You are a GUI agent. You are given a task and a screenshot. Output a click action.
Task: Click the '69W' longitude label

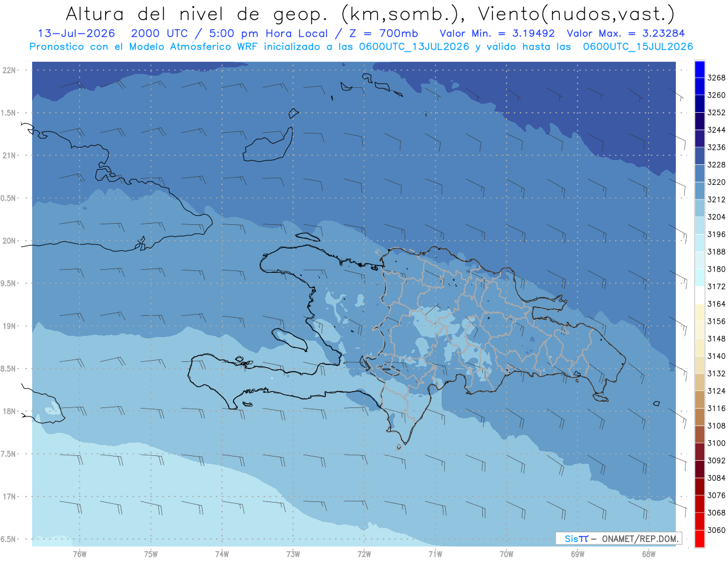[578, 554]
